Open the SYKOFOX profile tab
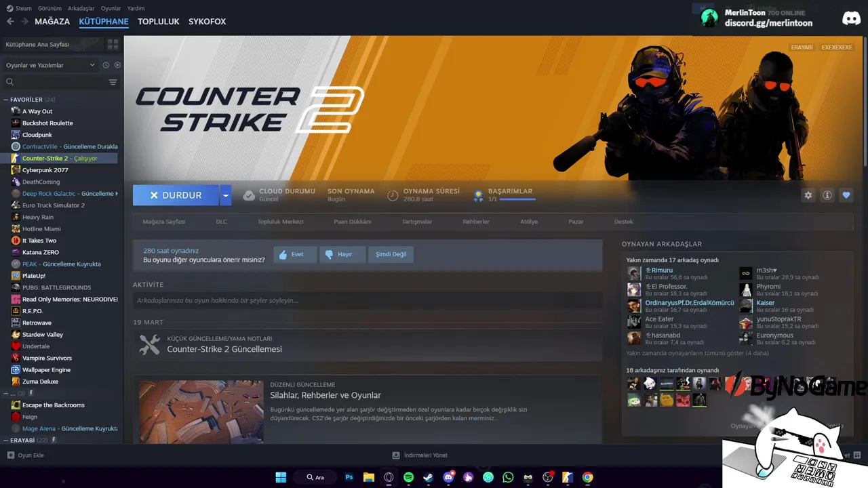 [208, 22]
